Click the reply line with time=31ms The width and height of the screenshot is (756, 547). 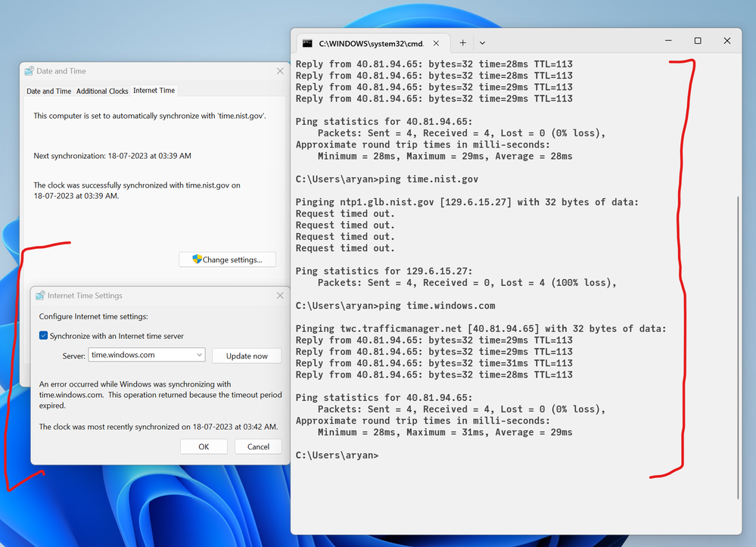[x=434, y=363]
